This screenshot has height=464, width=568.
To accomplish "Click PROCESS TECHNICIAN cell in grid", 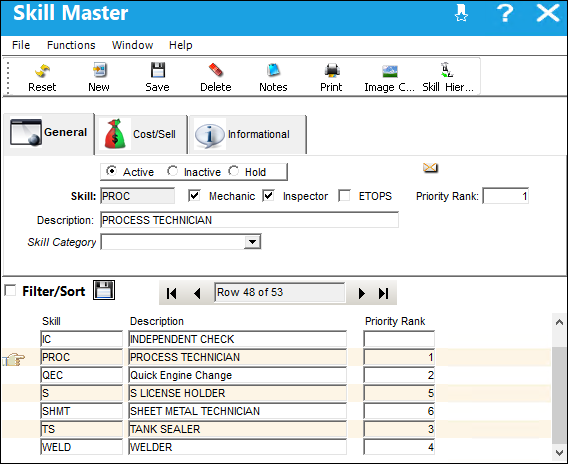I will [238, 357].
